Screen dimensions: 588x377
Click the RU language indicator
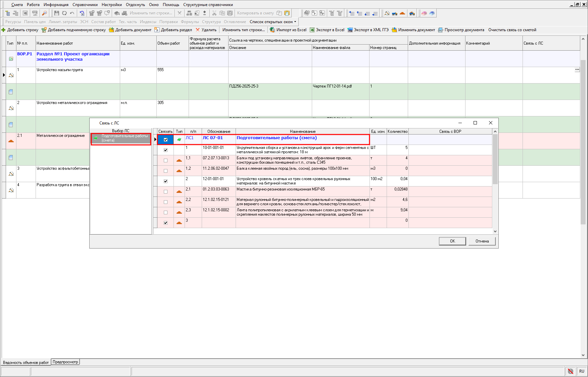tap(582, 371)
